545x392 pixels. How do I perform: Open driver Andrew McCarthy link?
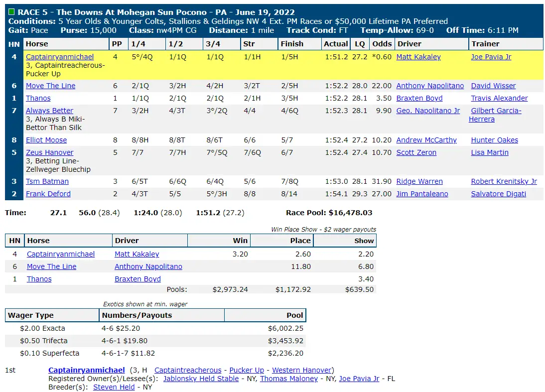(x=426, y=139)
